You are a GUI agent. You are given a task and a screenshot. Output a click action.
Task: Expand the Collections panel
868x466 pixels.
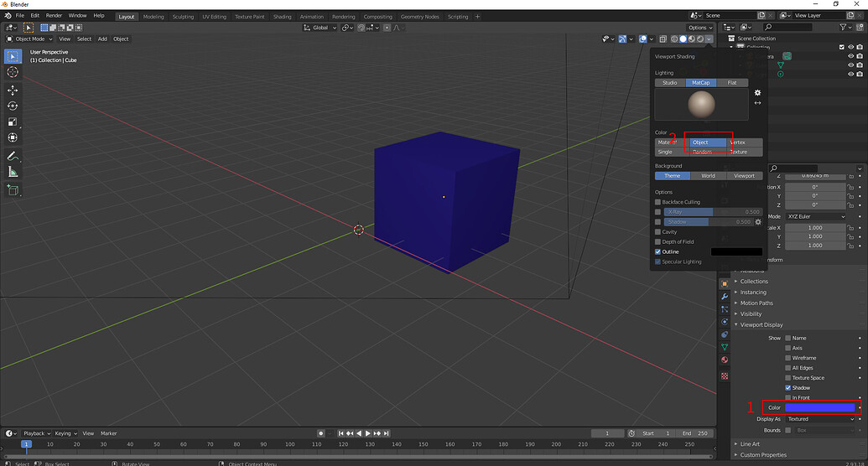[753, 281]
